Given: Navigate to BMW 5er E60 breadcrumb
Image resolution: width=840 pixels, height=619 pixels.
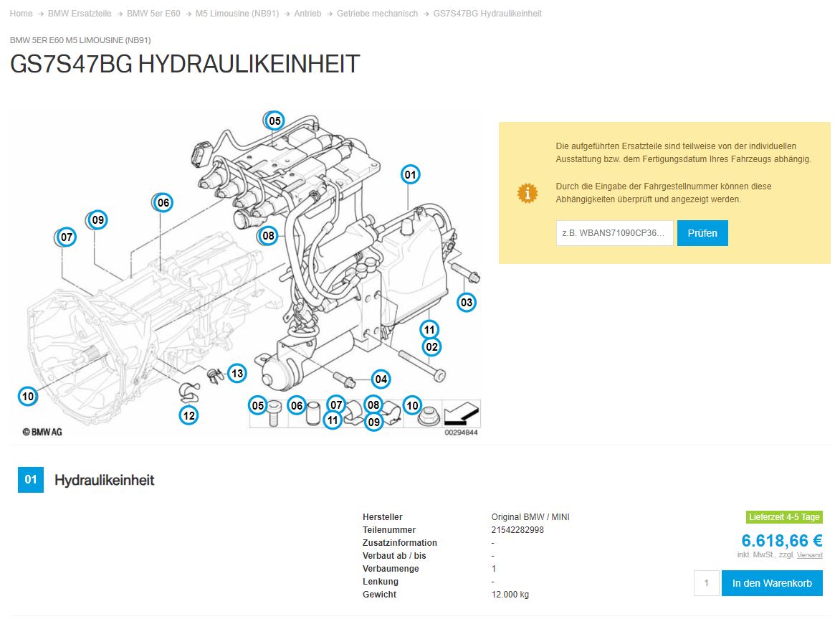Looking at the screenshot, I should coord(154,14).
